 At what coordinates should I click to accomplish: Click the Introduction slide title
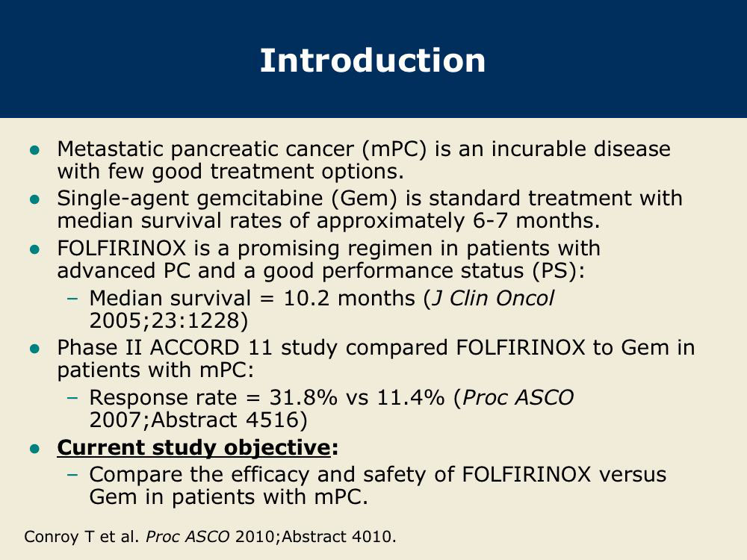pyautogui.click(x=373, y=60)
